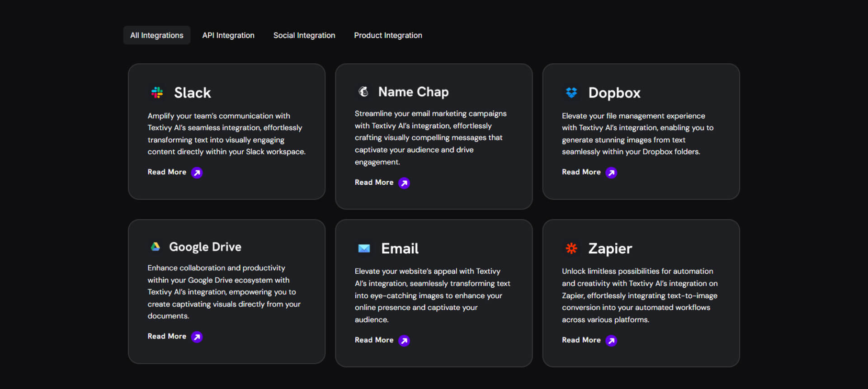Click the Name Chap logo icon
This screenshot has height=389, width=868.
363,92
